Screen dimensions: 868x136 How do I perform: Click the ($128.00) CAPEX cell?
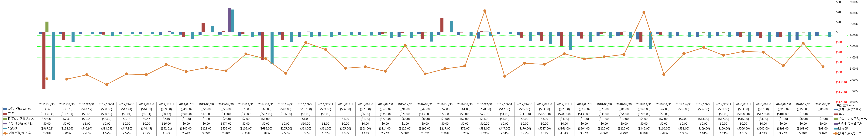point(484,109)
